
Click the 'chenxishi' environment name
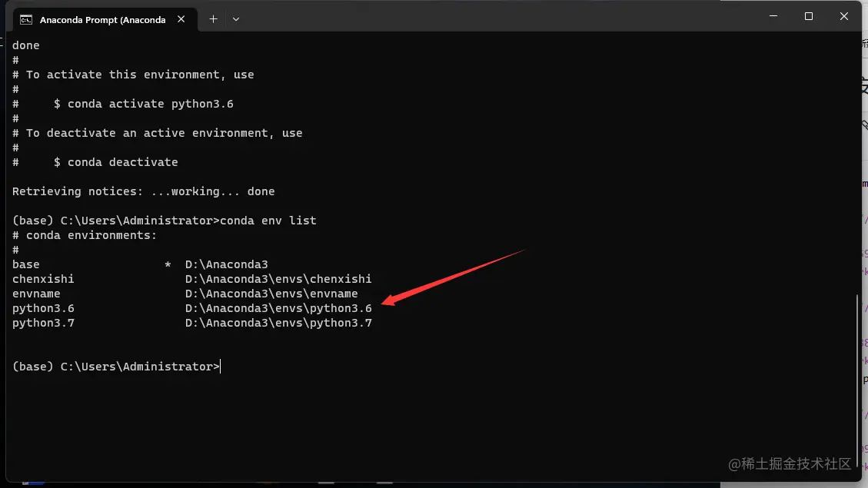click(43, 279)
